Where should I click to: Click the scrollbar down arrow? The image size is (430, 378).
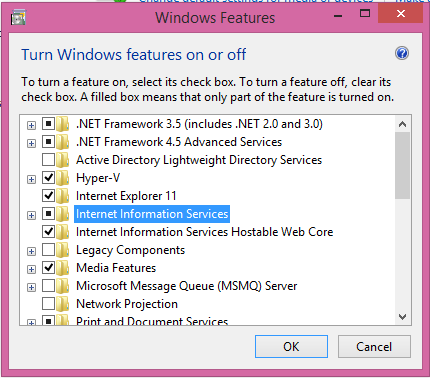[x=402, y=317]
